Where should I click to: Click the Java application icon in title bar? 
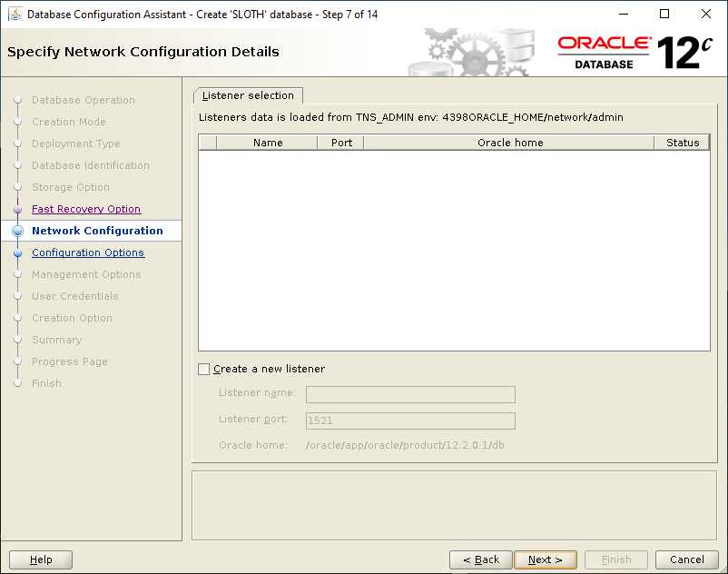click(x=15, y=14)
